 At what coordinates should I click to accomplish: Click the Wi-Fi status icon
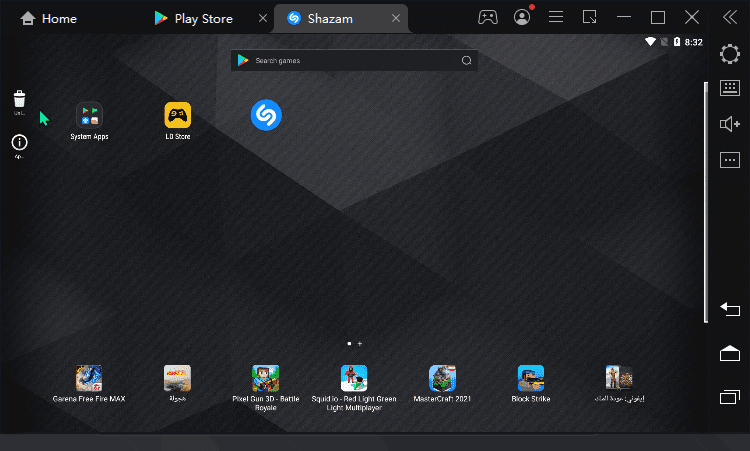click(x=650, y=42)
